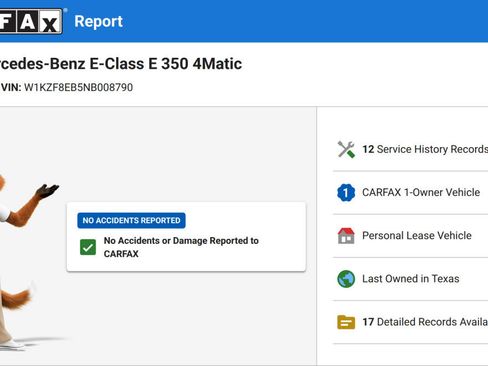Click the Report header title
Image resolution: width=488 pixels, height=366 pixels.
[x=98, y=22]
